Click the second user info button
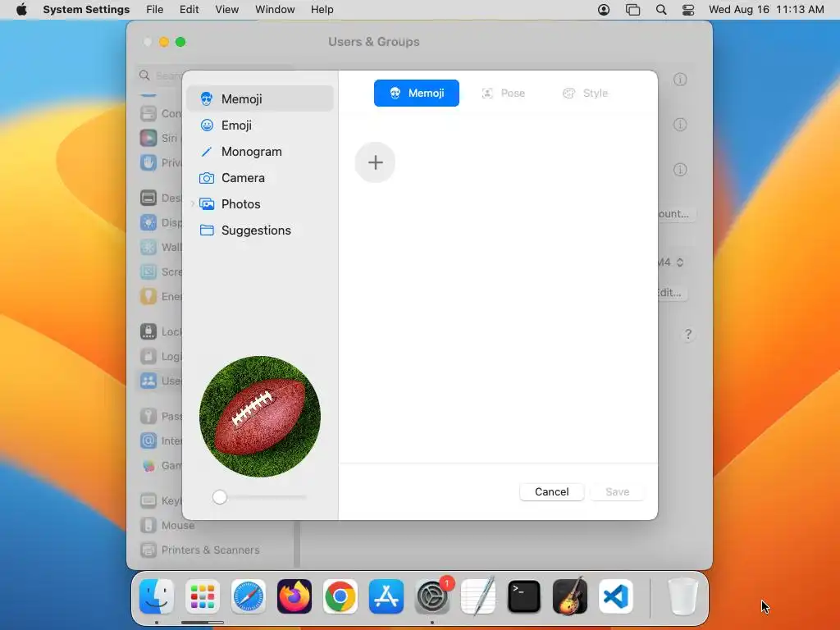 coord(680,125)
